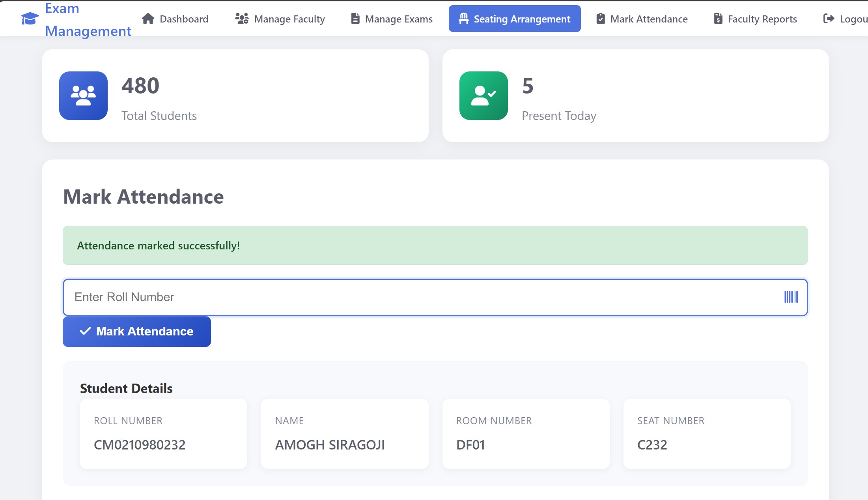
Task: Open Faculty Reports from the navbar
Action: click(762, 19)
